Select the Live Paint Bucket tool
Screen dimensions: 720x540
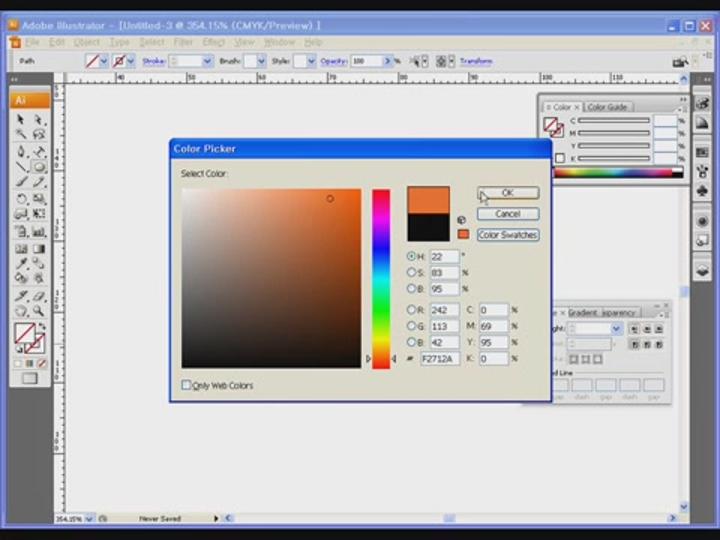click(x=21, y=278)
